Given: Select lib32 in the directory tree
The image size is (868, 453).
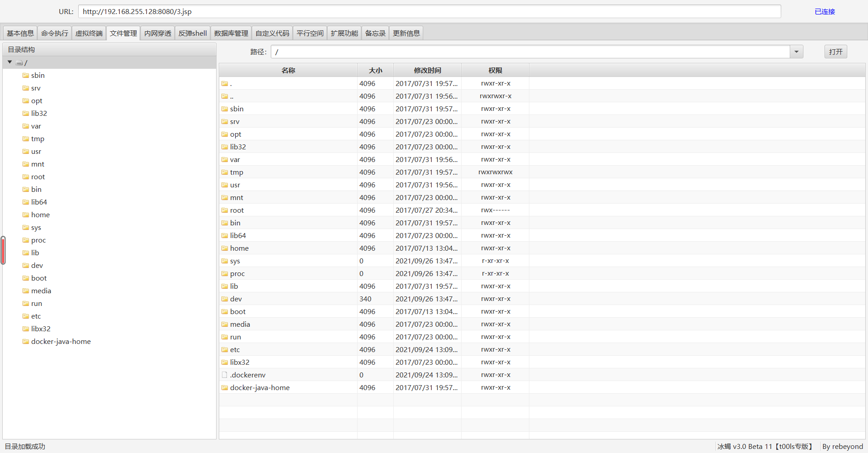Looking at the screenshot, I should 39,114.
